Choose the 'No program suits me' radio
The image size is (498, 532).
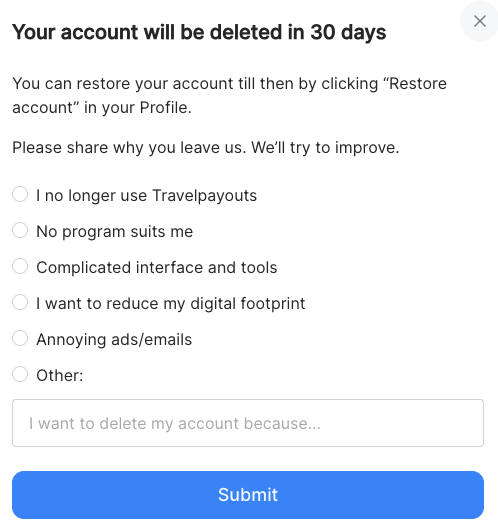(20, 230)
